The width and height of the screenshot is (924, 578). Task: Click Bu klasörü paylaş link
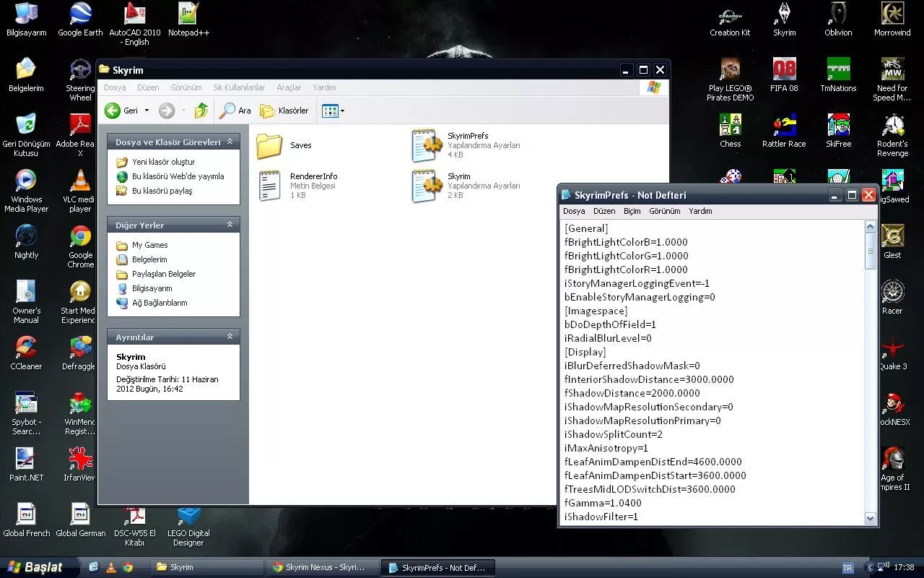162,191
